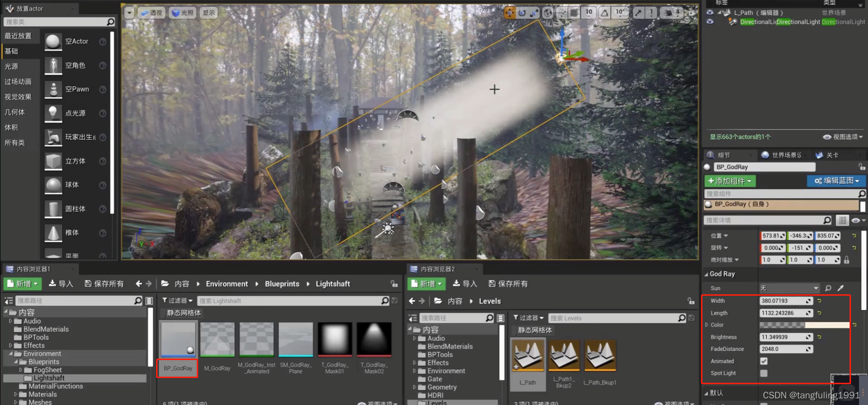This screenshot has height=405, width=868.
Task: Open Sun actor picker dropdown
Action: pos(789,288)
